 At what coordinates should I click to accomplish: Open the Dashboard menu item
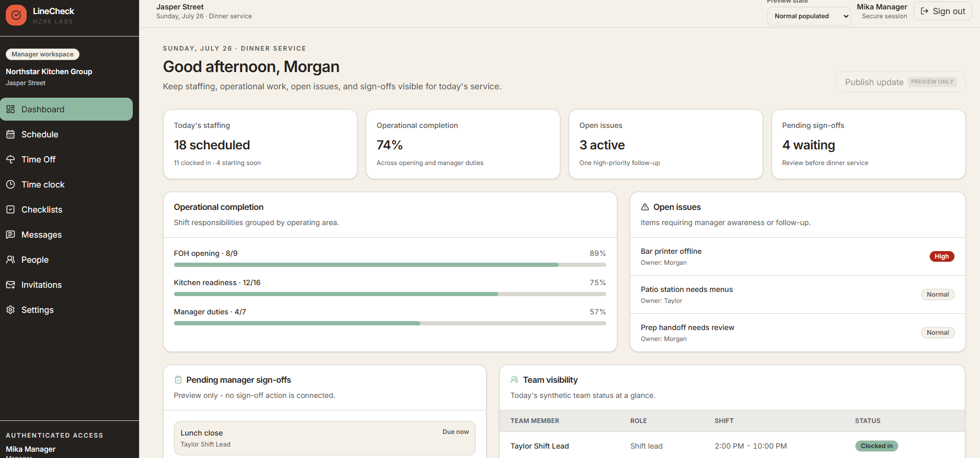[x=66, y=109]
